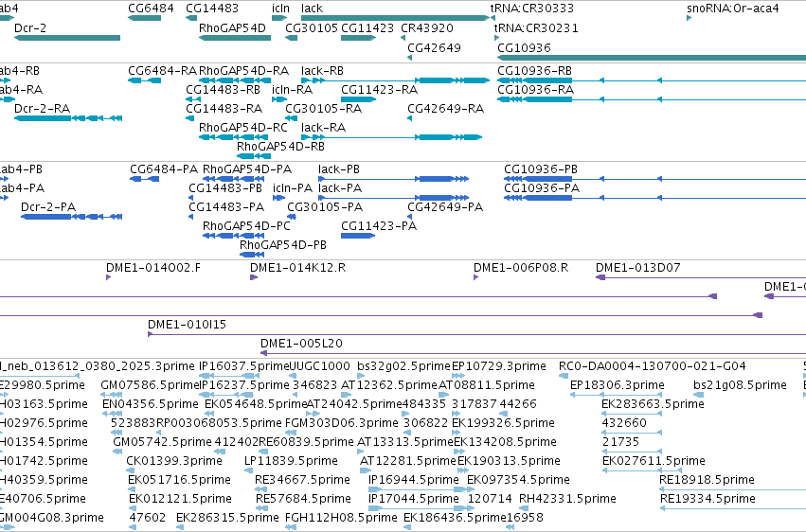The height and width of the screenshot is (532, 806).
Task: Select the DME1-014O02.F BAC end label
Action: 153,268
